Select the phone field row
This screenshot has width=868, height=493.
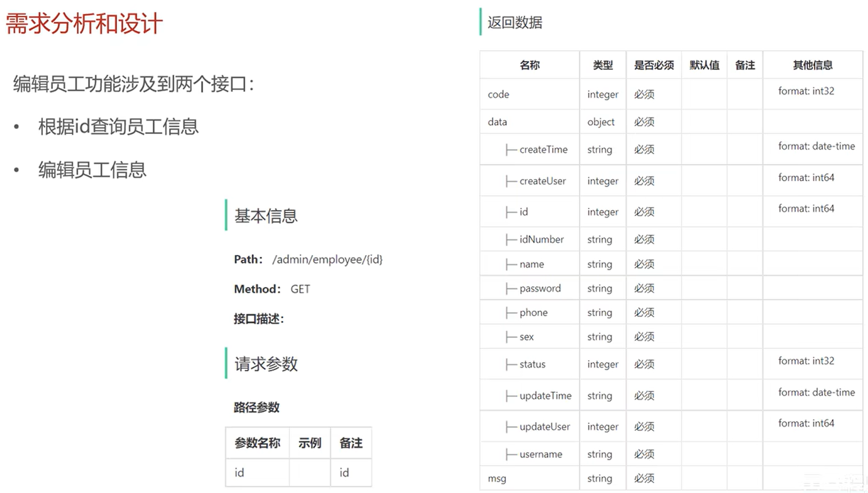click(x=671, y=313)
